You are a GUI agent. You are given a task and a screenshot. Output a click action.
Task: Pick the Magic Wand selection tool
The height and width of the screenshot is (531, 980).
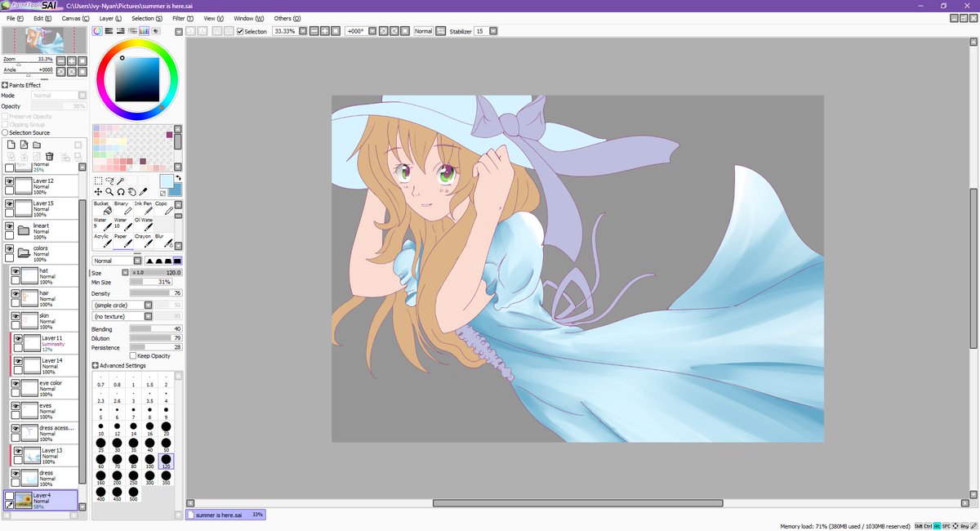tap(120, 181)
